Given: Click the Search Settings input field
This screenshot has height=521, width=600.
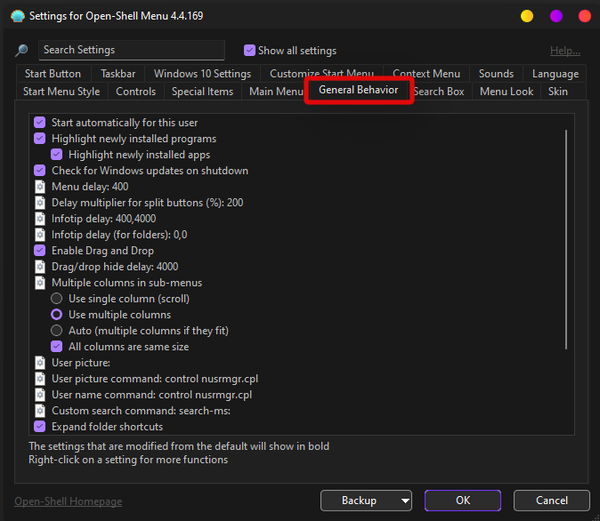Looking at the screenshot, I should [x=131, y=50].
